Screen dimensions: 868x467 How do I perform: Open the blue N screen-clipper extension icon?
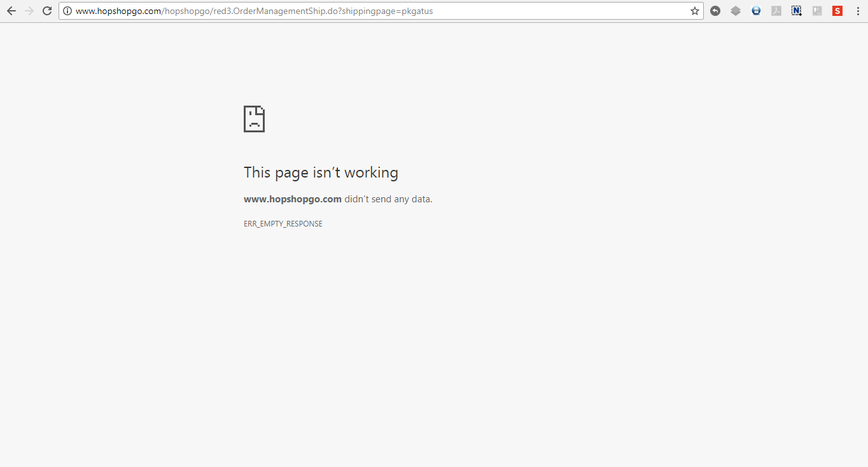pos(797,11)
